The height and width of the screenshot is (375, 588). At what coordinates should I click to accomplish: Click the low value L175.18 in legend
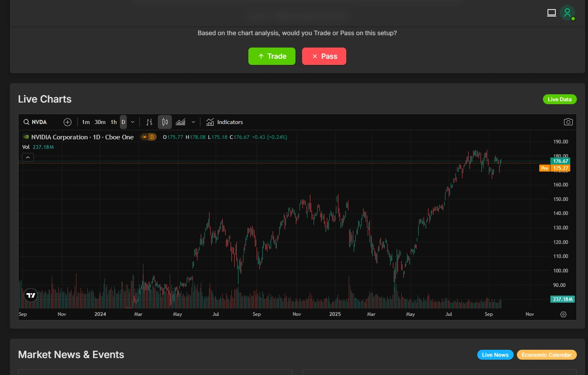pos(217,137)
